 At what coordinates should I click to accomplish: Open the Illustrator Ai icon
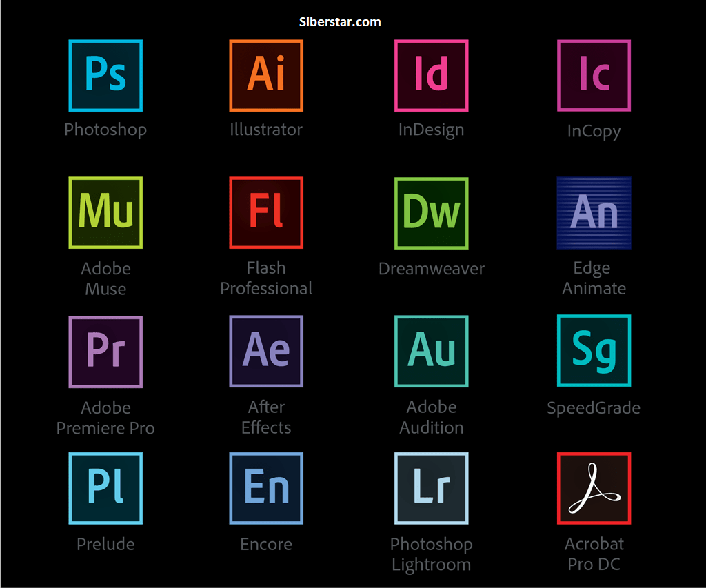(x=266, y=76)
